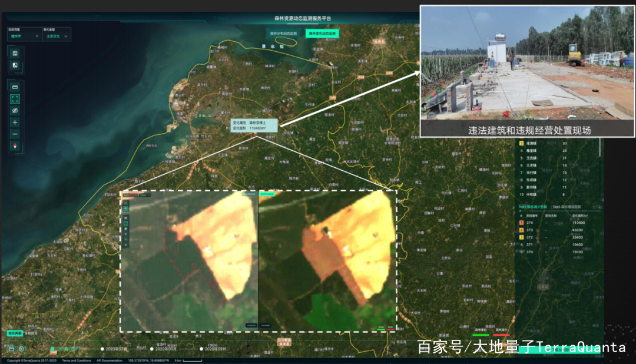Open the change type dropdown 全部变化
Image resolution: width=636 pixels, height=364 pixels.
coord(56,36)
